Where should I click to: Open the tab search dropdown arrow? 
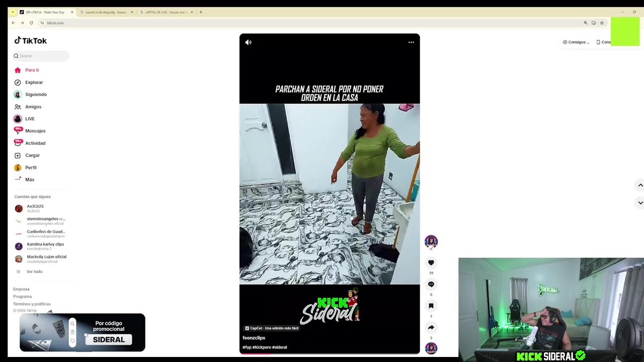pos(13,12)
